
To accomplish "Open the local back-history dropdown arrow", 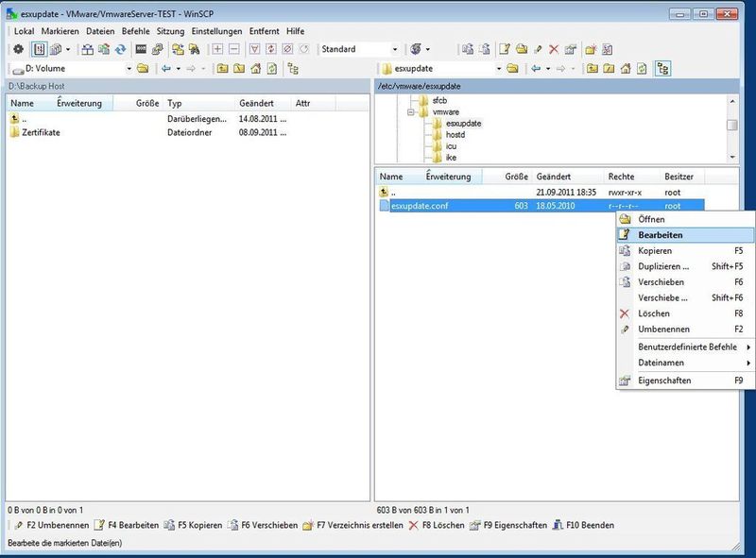I will click(x=179, y=69).
